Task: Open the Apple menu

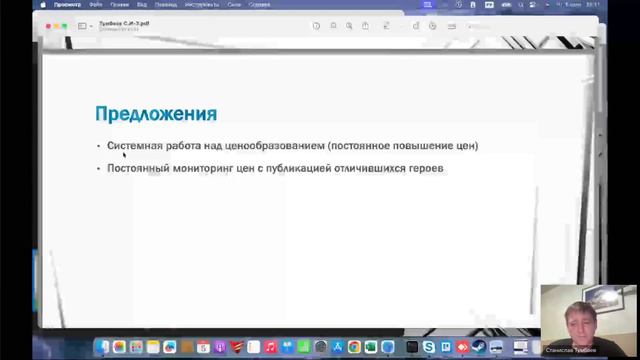Action: click(x=43, y=5)
